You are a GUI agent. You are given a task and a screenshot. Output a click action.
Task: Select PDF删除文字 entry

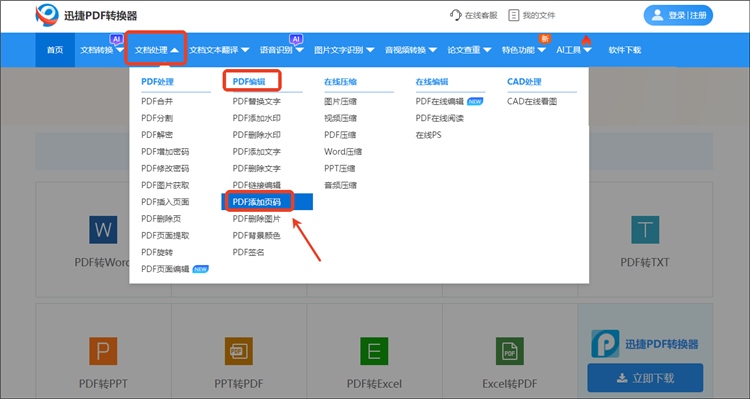coord(256,168)
